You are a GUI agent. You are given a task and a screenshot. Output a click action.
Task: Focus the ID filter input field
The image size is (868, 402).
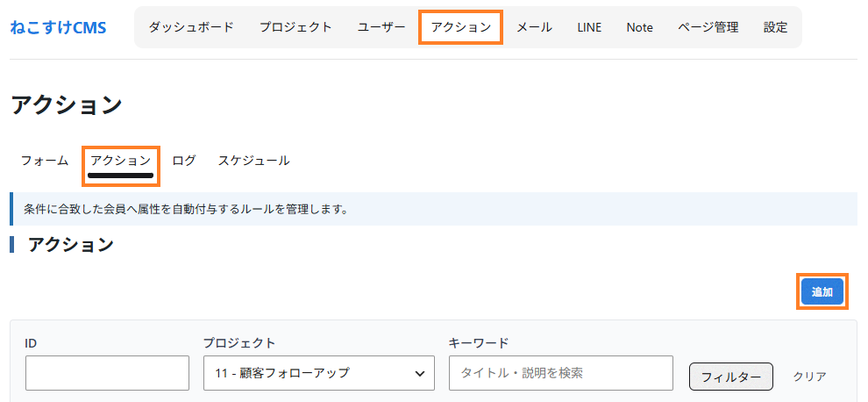[107, 373]
